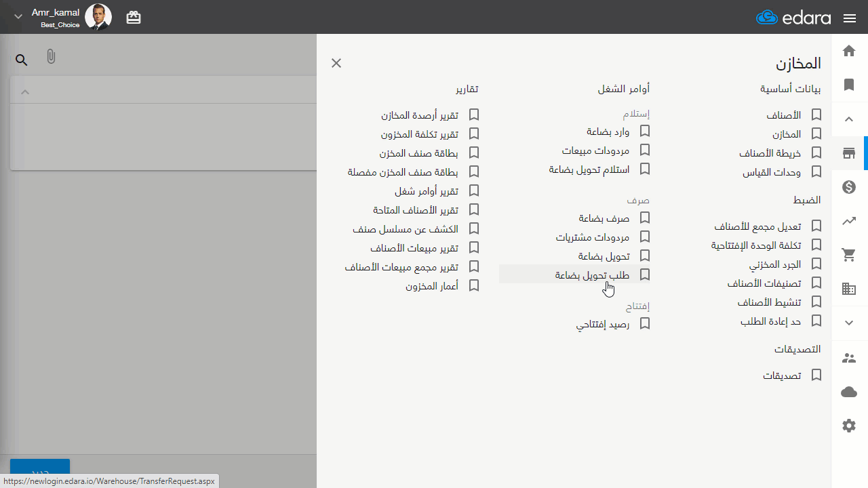
Task: Open وحدات القياس link
Action: coord(772,172)
